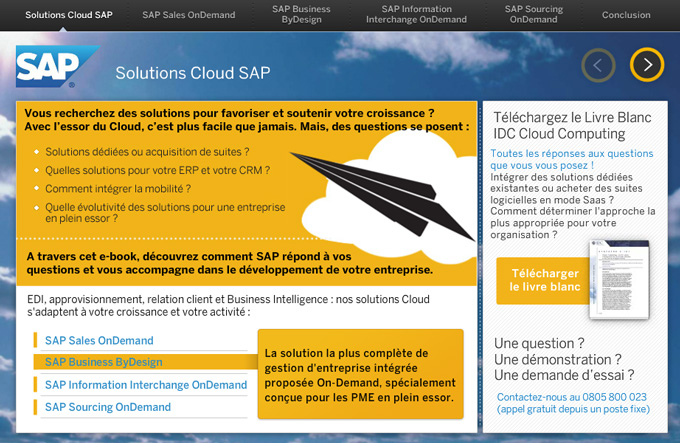Open the Solutions Cloud SAP tab
Screen dimensions: 680x443
(x=69, y=15)
